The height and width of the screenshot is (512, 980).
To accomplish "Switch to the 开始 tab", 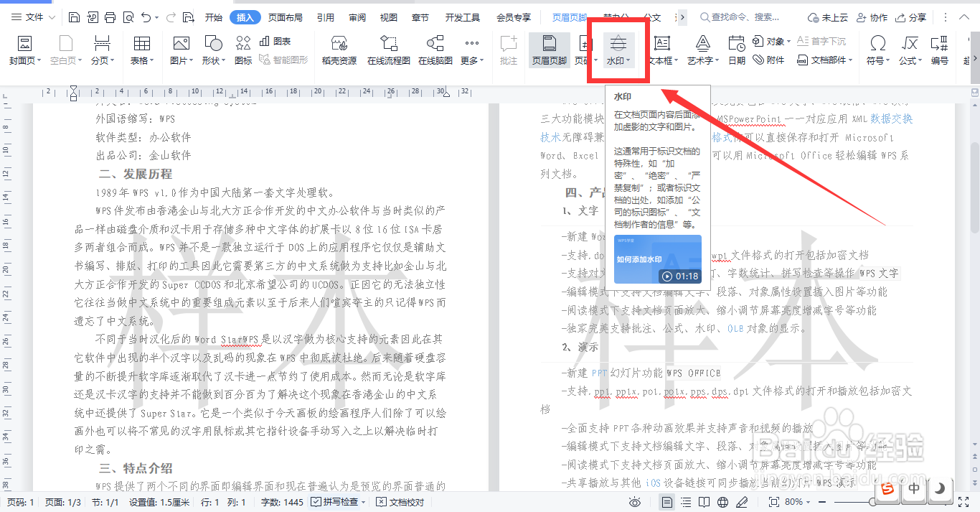I will click(214, 17).
